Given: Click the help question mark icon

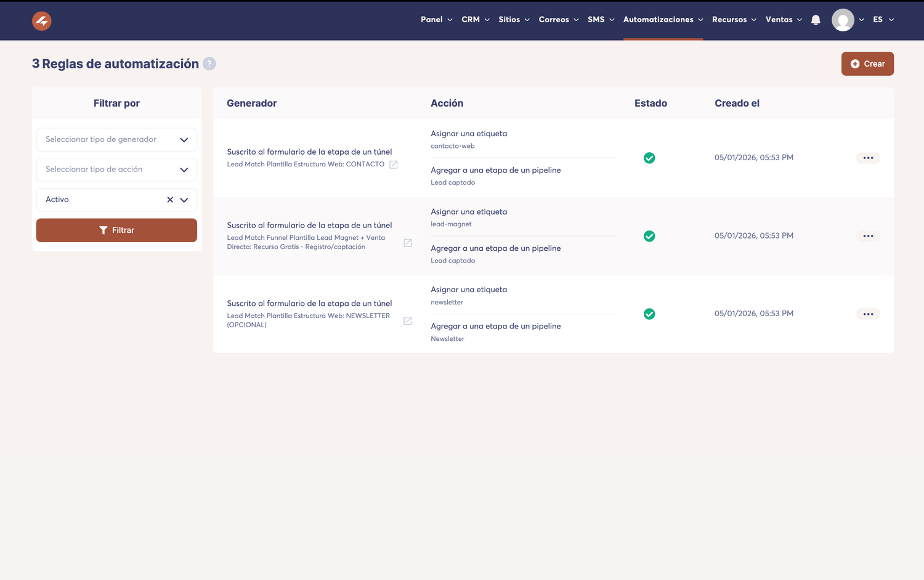Looking at the screenshot, I should point(209,63).
